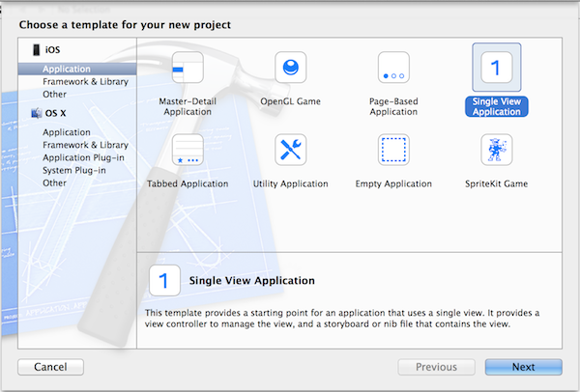Select Application under iOS
Image resolution: width=580 pixels, height=392 pixels.
click(x=67, y=70)
